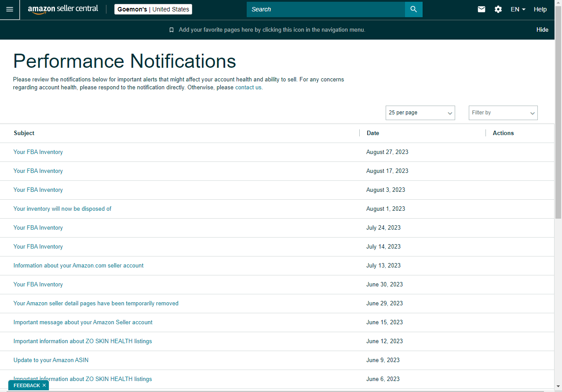Click the date August 1, 2023

pos(386,209)
